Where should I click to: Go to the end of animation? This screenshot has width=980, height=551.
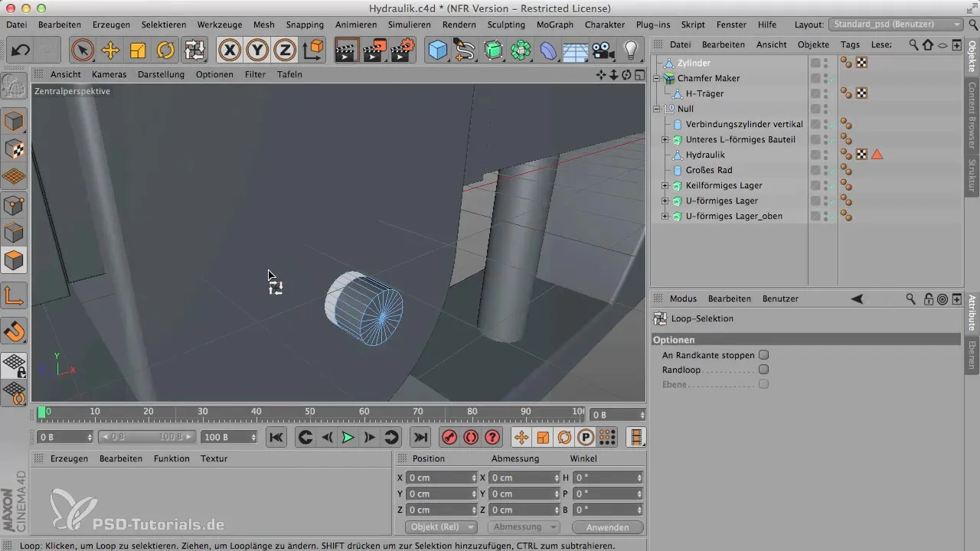pyautogui.click(x=420, y=437)
